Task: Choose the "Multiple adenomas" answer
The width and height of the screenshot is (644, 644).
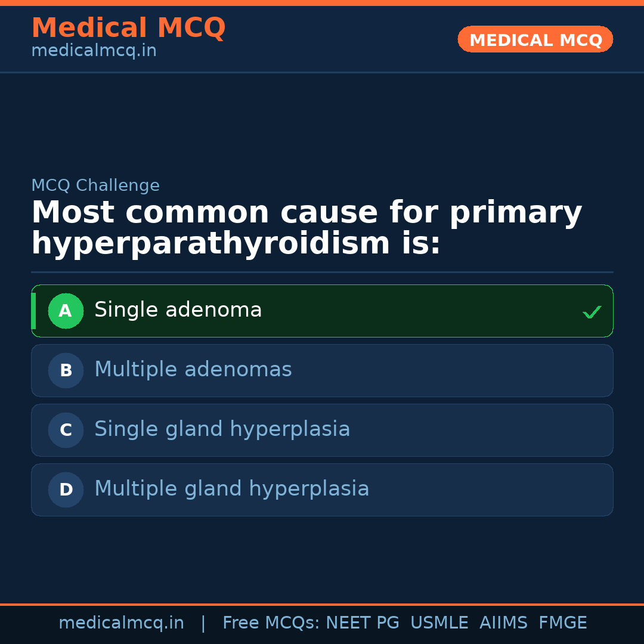Action: [193, 370]
